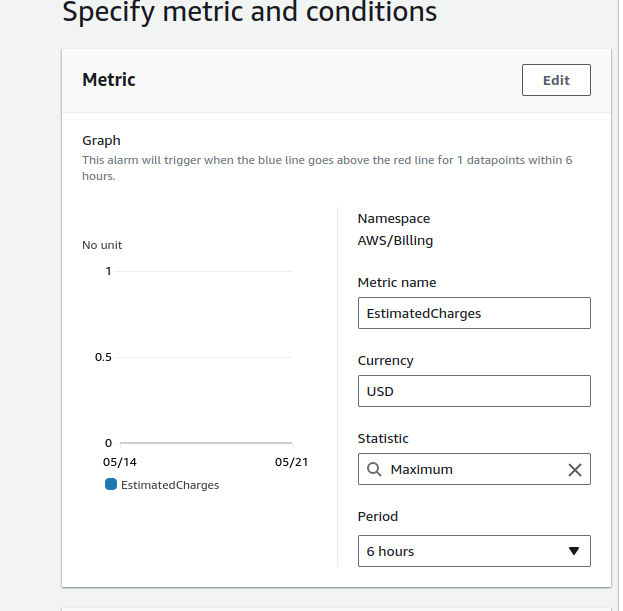Click the 05/21 date on graph axis
The width and height of the screenshot is (623, 611).
click(291, 463)
